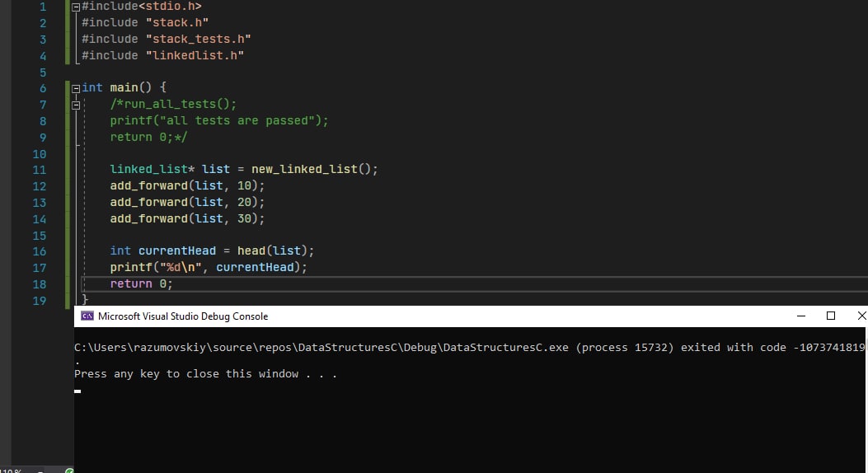Click line number 11 in the gutter

(x=40, y=171)
